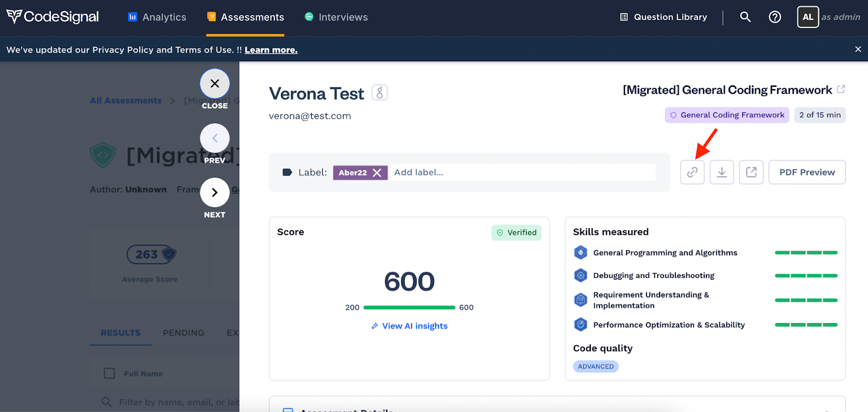Click the filter magnifier icon in background
This screenshot has width=868, height=412.
[107, 402]
